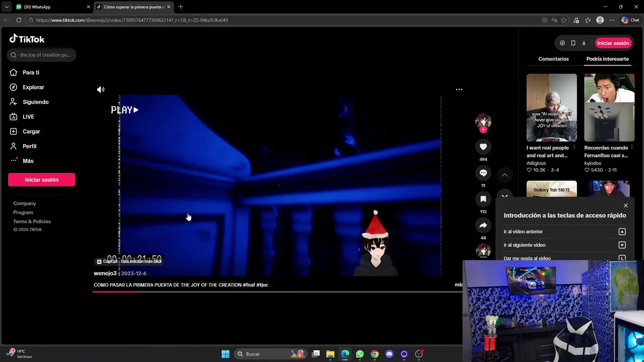Open the I want real people video thumbnail

(x=551, y=108)
